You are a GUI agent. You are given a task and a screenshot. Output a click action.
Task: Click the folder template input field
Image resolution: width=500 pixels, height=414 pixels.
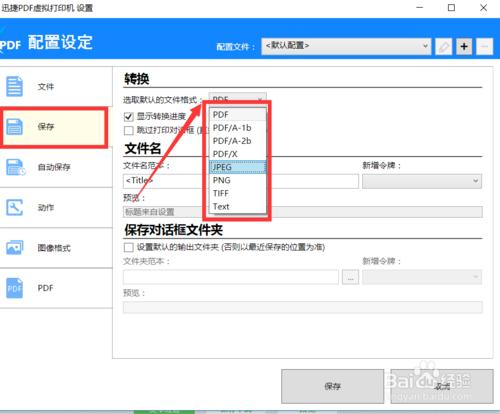pos(231,277)
